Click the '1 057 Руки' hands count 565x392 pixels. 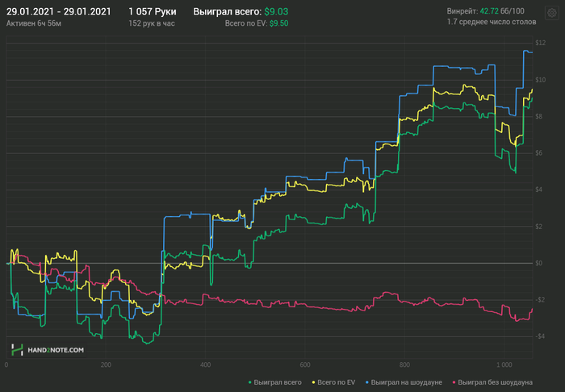[153, 11]
